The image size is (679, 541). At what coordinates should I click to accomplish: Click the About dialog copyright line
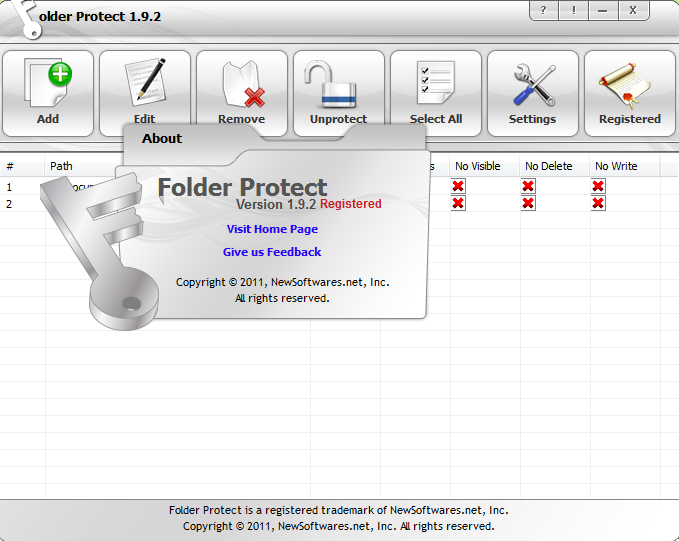click(x=283, y=282)
